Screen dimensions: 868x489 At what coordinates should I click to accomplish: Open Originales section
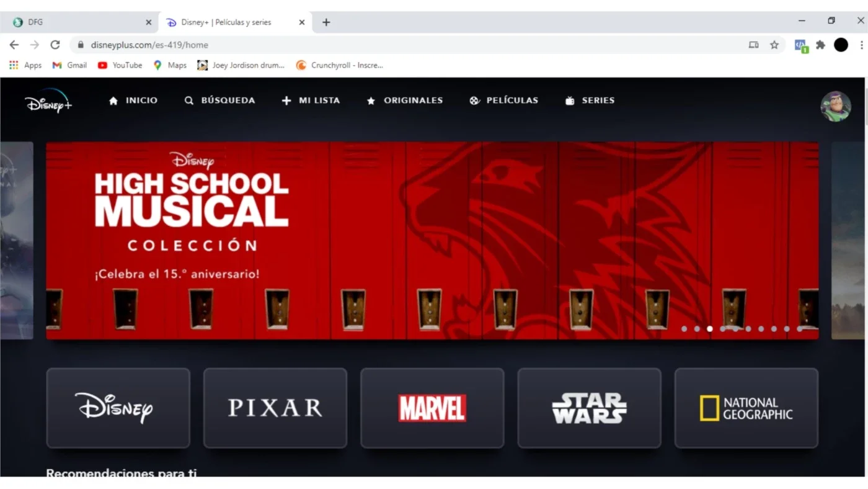[404, 101]
